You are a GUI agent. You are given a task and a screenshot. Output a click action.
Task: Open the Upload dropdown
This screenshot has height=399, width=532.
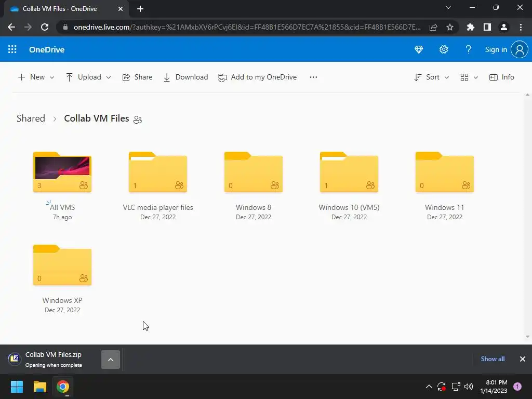(x=88, y=77)
